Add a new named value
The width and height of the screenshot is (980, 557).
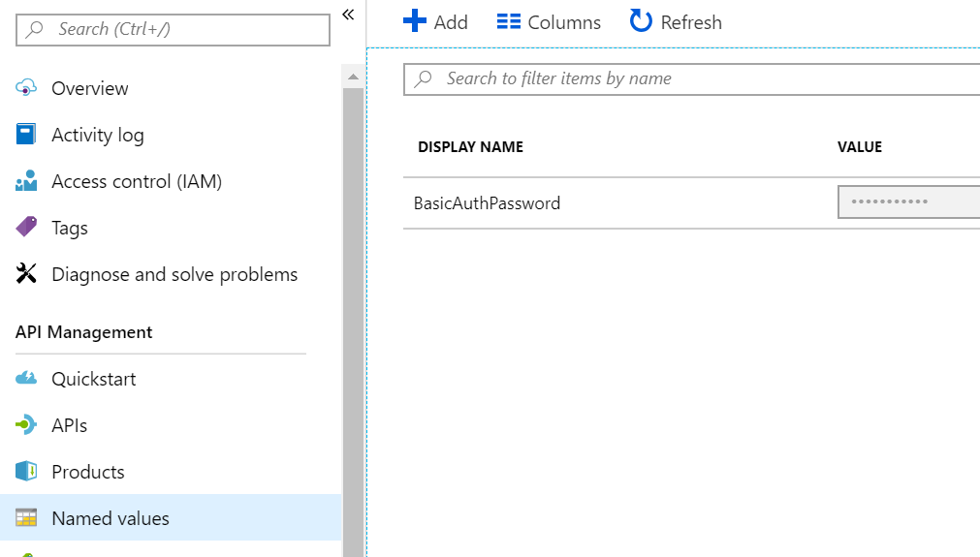435,22
